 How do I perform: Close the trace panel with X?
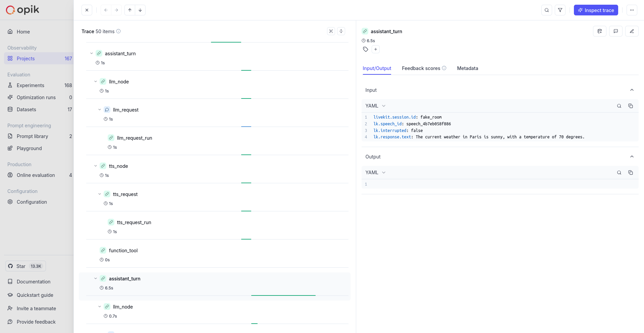pos(87,10)
